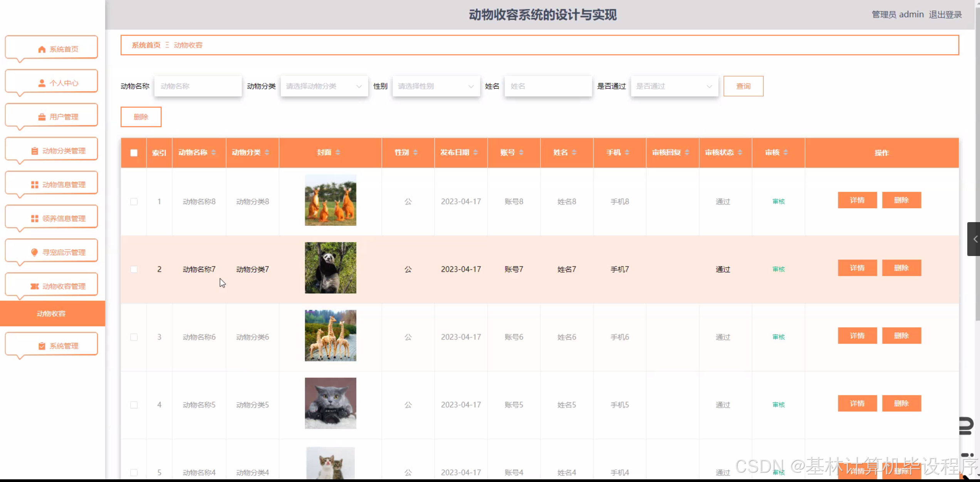
Task: Click the grid icon beside 领养信息管理
Action: click(35, 219)
